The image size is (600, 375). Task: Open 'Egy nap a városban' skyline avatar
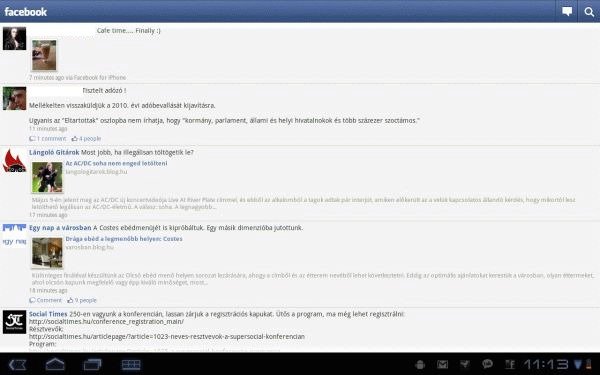click(15, 236)
